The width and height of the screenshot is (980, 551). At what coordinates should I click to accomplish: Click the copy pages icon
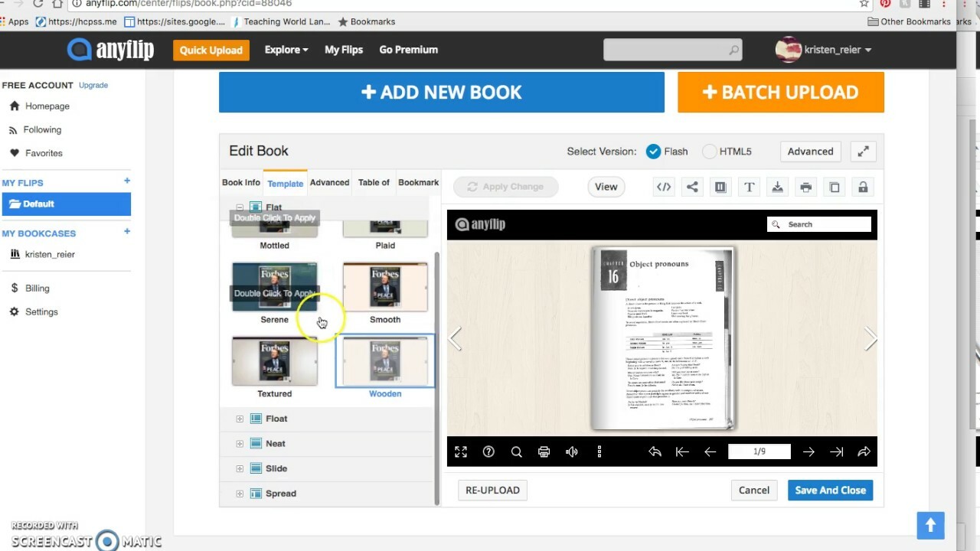click(x=835, y=187)
